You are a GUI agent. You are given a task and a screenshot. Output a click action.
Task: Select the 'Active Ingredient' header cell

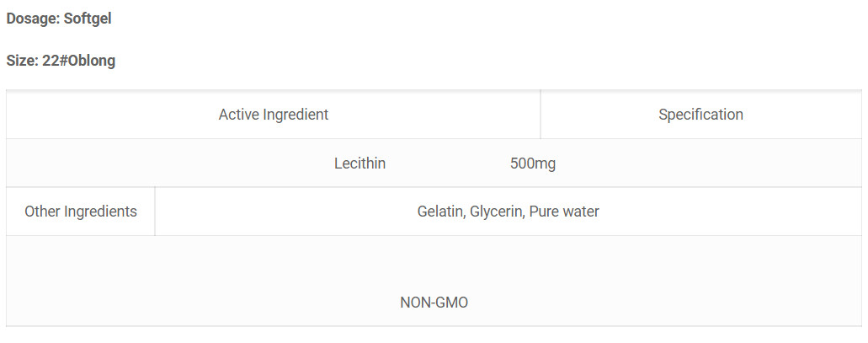click(x=274, y=115)
